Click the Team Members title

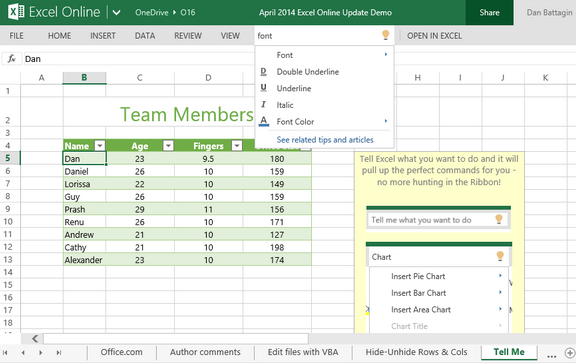pyautogui.click(x=187, y=114)
